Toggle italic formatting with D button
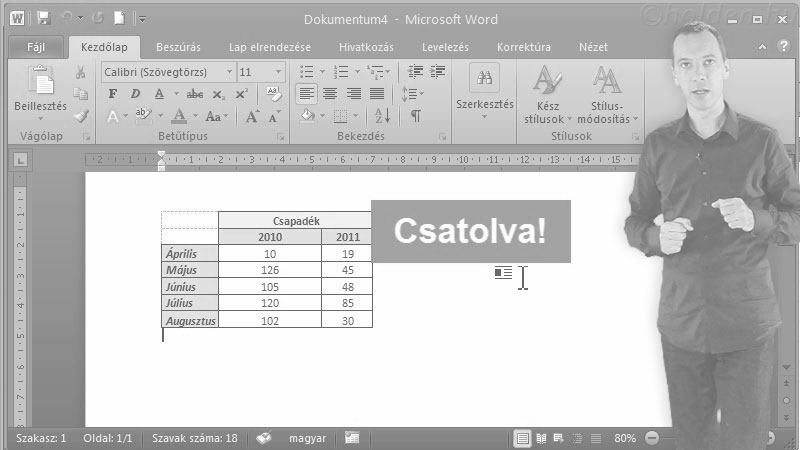Image resolution: width=800 pixels, height=450 pixels. click(135, 94)
